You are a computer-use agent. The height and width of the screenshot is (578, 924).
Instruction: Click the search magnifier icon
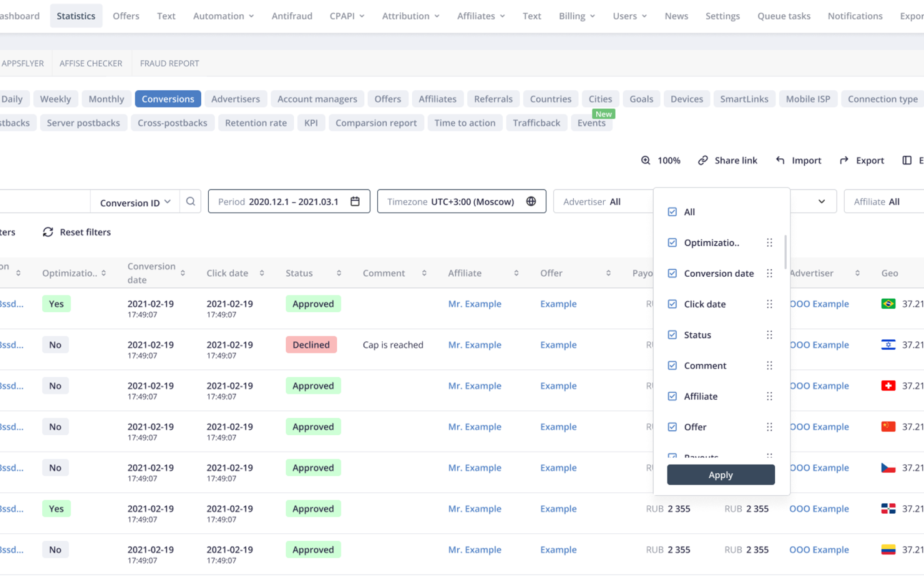190,201
